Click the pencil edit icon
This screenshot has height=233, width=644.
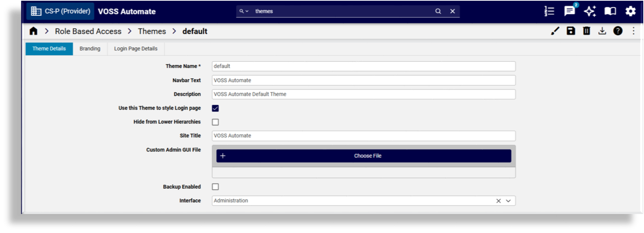coord(555,31)
